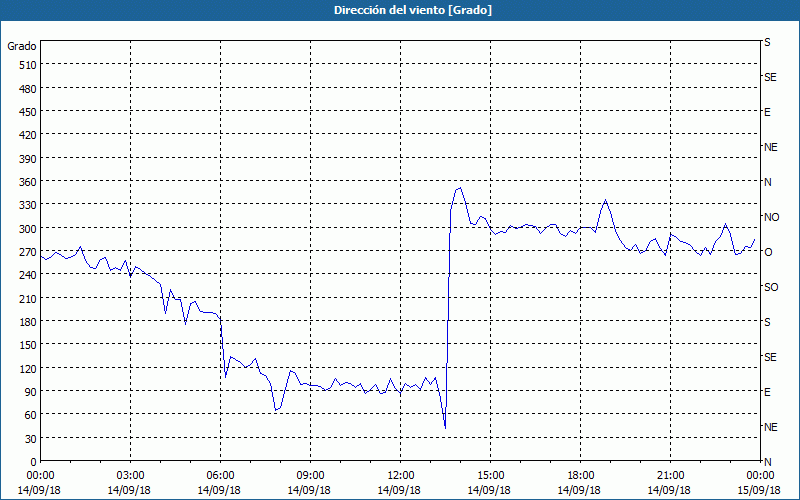Select the "E" compass label beside the 450 gridline

pos(767,112)
